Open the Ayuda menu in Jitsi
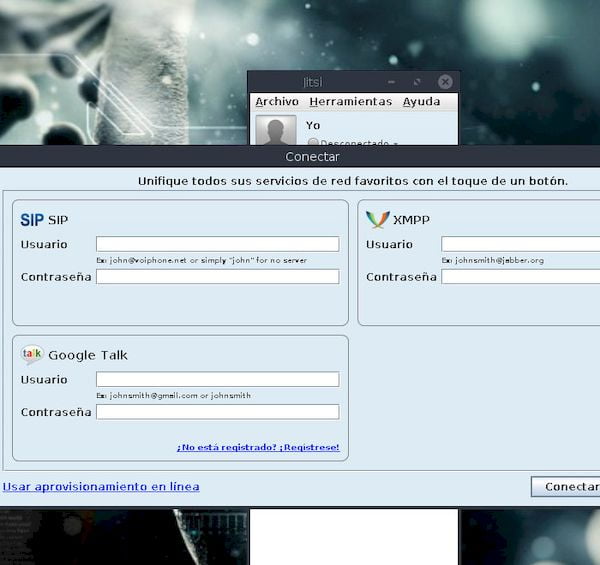This screenshot has height=565, width=600. (x=421, y=102)
